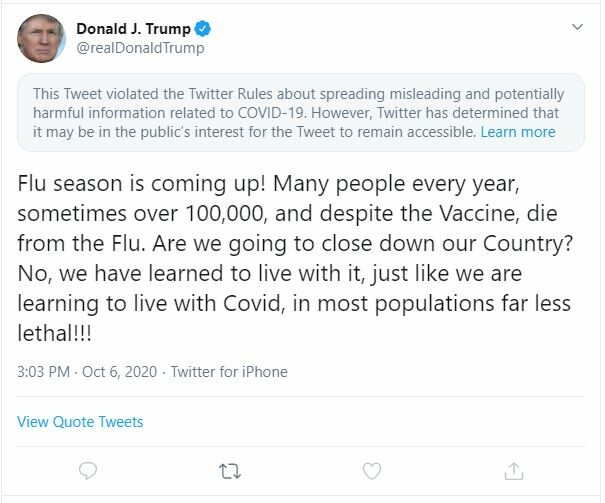The width and height of the screenshot is (605, 503).
Task: Open Donald J. Trump profile picture
Action: tap(41, 39)
